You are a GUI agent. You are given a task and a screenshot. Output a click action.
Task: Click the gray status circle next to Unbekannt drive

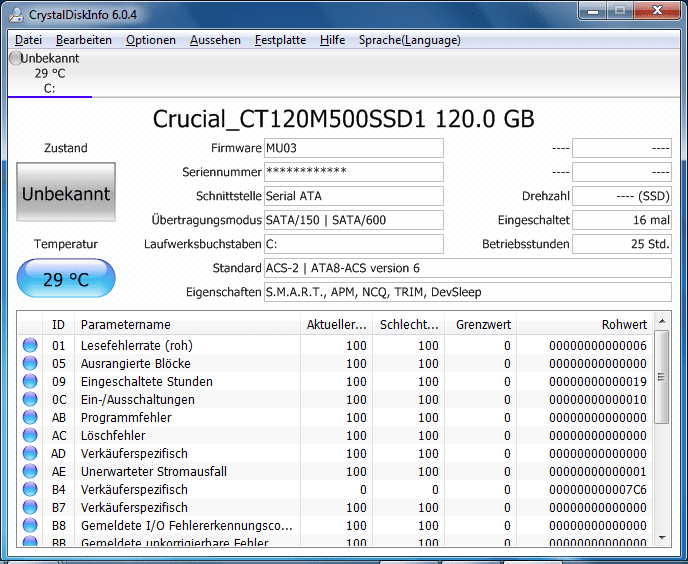tap(15, 58)
